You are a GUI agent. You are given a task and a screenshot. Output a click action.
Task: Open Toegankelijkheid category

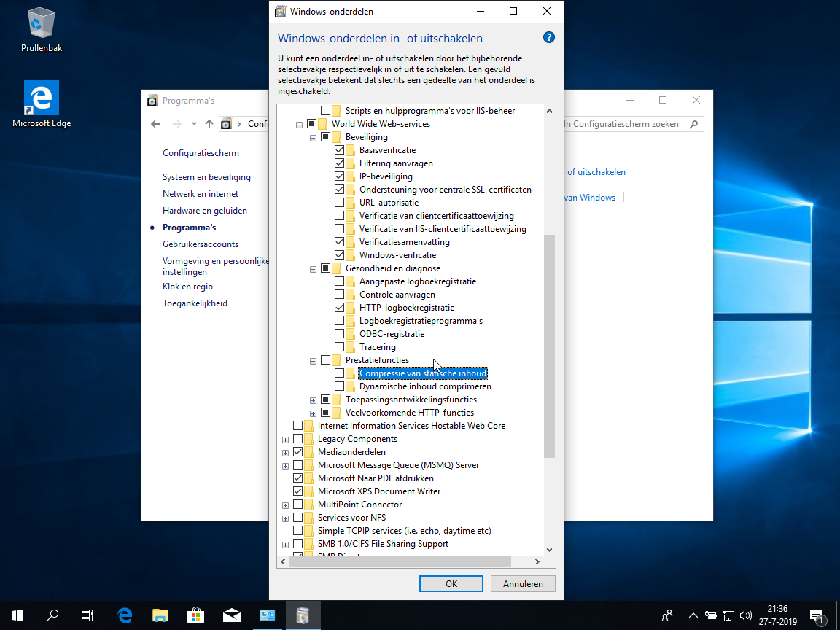coord(195,303)
